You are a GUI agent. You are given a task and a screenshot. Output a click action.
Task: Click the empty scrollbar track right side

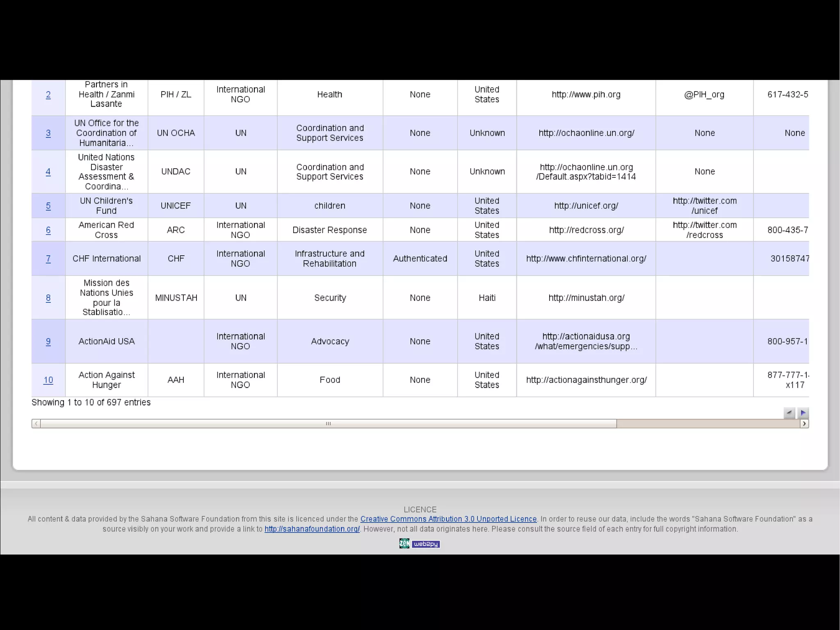tap(708, 424)
